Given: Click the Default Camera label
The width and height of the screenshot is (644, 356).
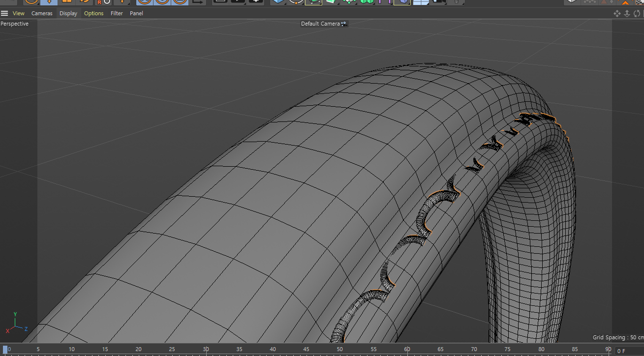Looking at the screenshot, I should click(320, 24).
